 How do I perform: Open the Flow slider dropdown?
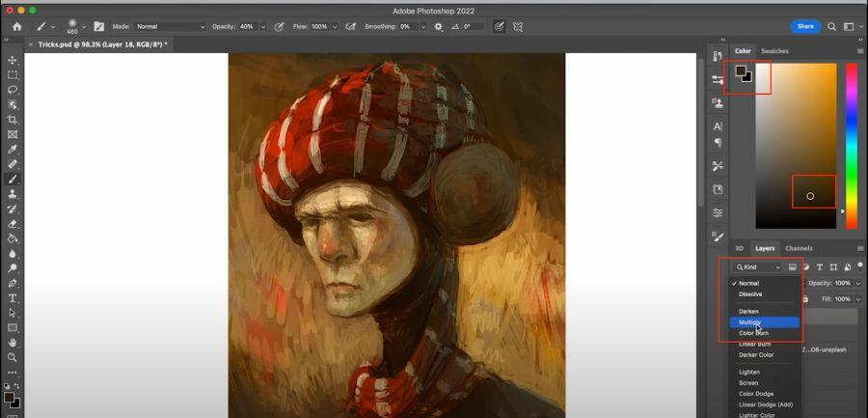coord(335,27)
